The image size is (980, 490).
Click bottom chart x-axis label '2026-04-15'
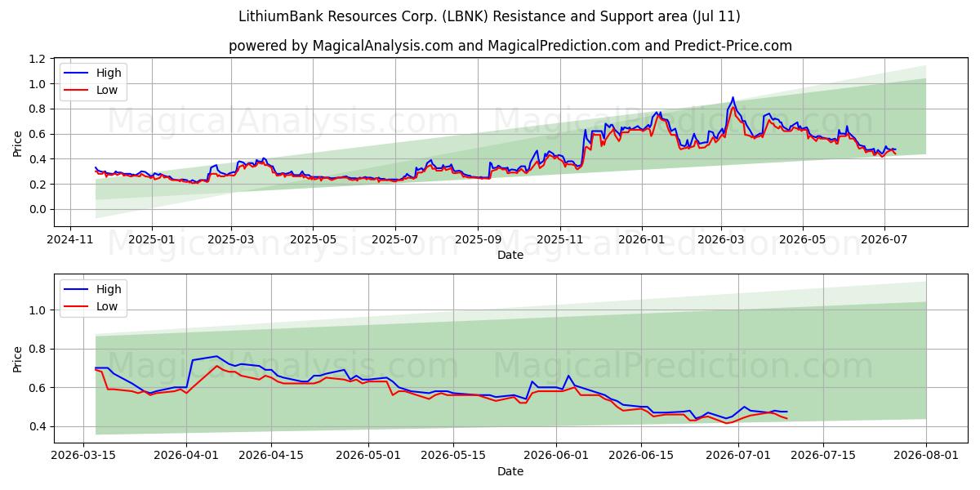(x=271, y=457)
